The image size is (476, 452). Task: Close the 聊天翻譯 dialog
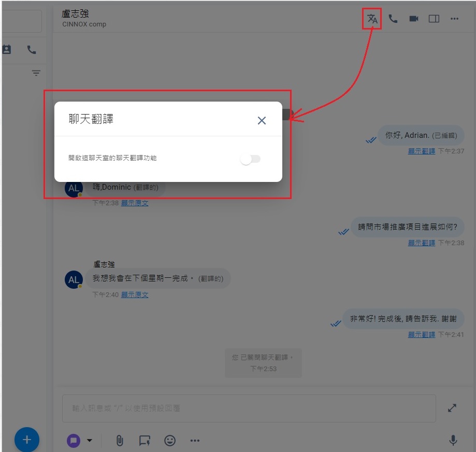click(262, 121)
